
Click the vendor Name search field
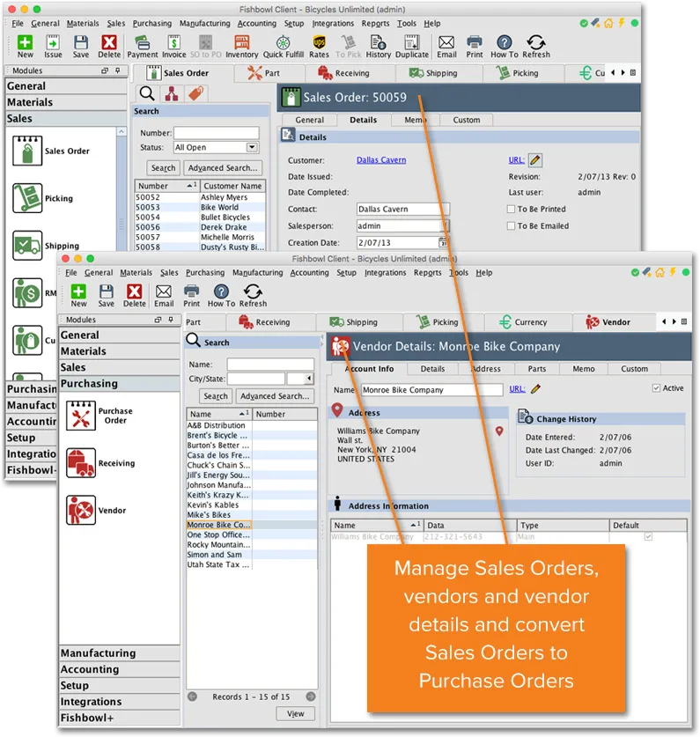coord(270,365)
